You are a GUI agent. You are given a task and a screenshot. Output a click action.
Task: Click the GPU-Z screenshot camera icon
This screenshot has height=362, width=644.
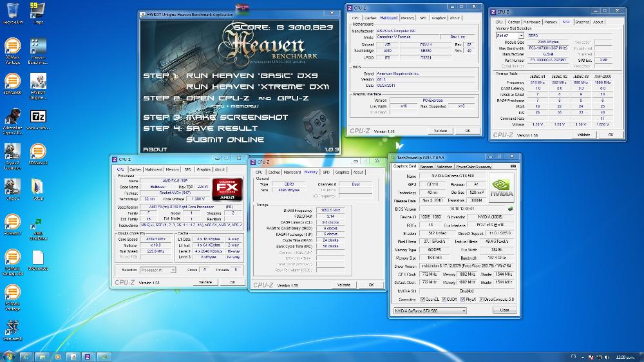pos(513,166)
